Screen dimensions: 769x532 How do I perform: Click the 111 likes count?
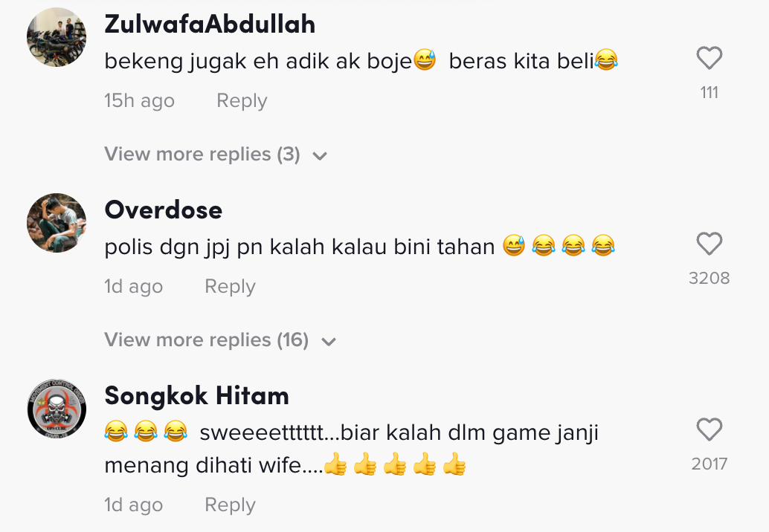point(710,93)
